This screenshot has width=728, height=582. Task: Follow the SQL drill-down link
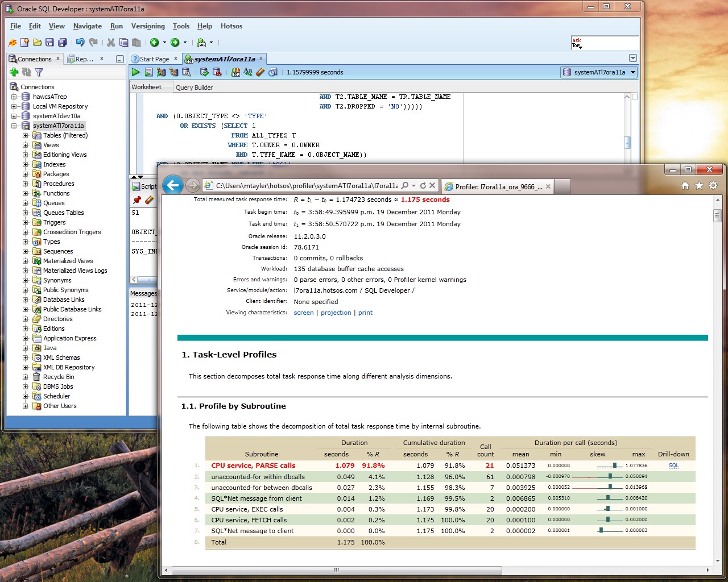point(673,465)
